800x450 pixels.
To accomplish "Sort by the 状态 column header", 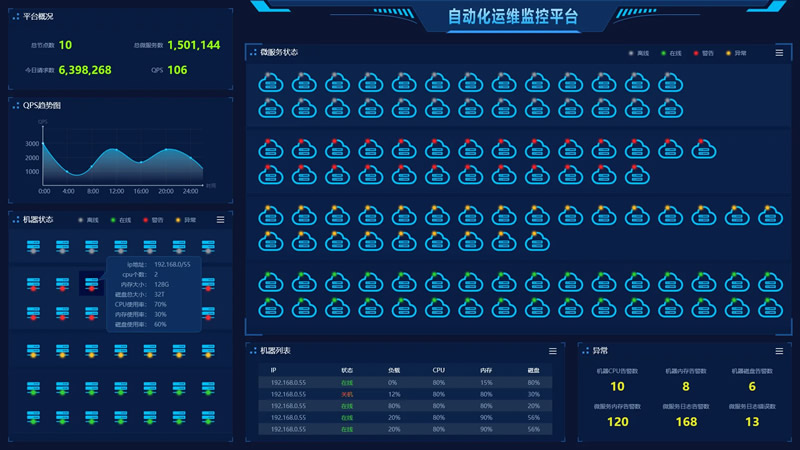I will [347, 370].
